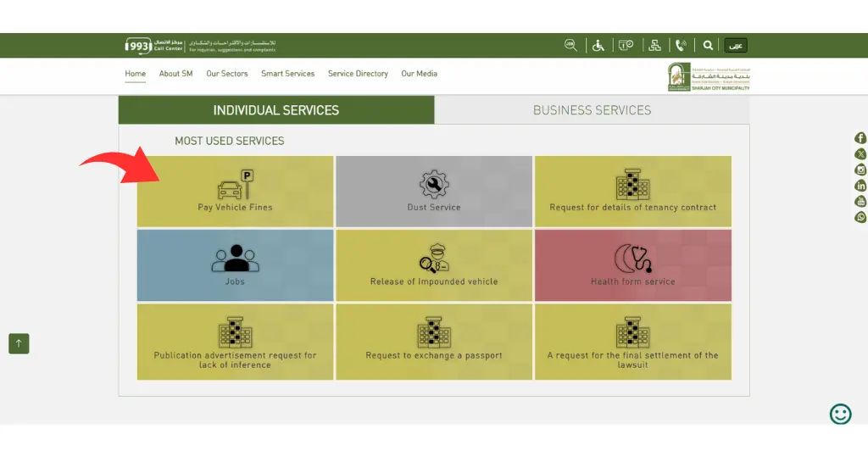Click the Dust Service gear wrench icon

tap(434, 185)
